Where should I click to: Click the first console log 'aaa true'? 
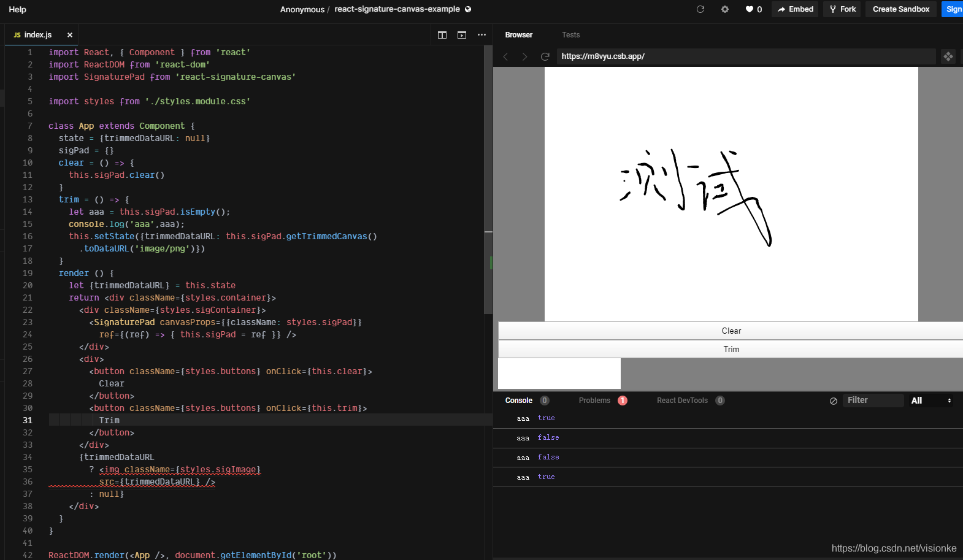pyautogui.click(x=728, y=418)
